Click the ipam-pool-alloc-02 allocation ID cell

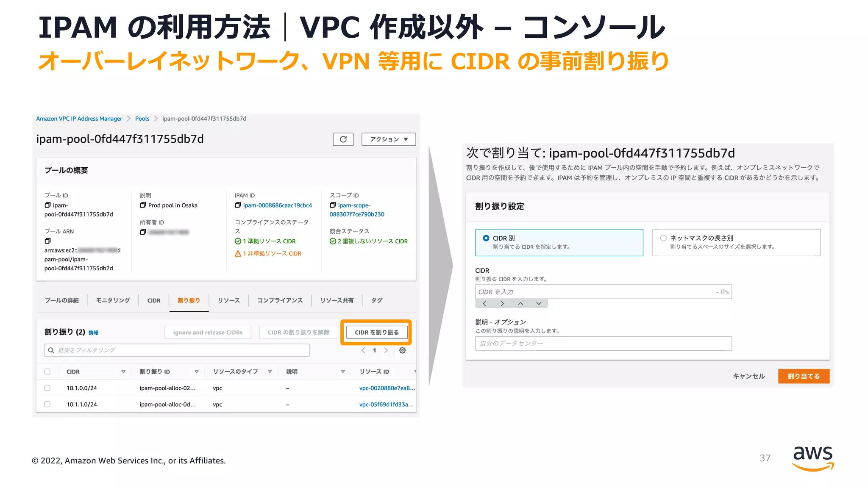click(167, 388)
